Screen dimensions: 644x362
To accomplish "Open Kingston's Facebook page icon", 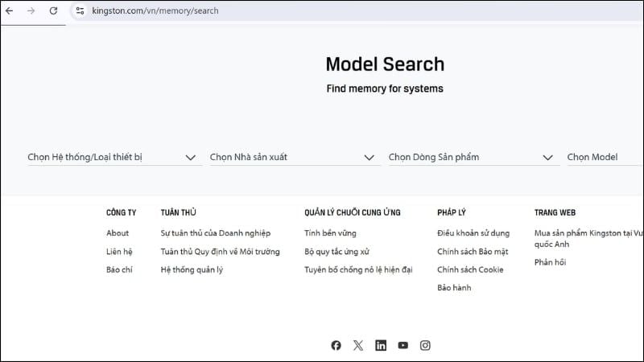I will 336,345.
